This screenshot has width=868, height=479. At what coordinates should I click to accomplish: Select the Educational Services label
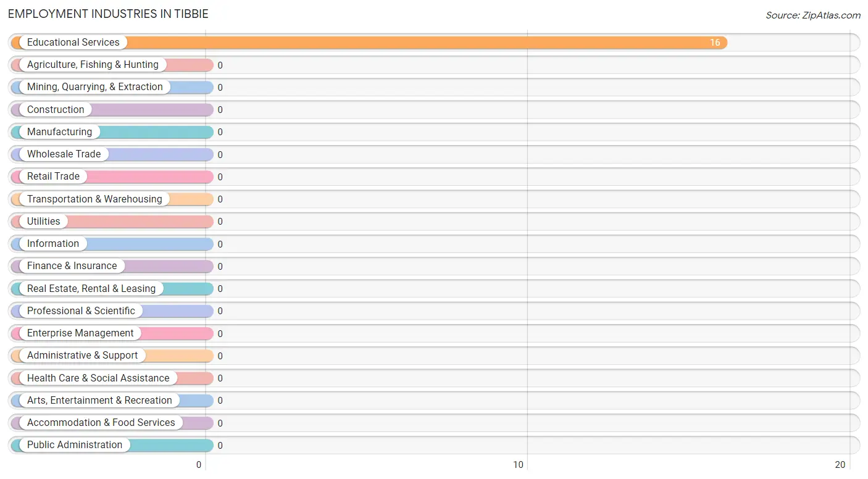pos(73,43)
